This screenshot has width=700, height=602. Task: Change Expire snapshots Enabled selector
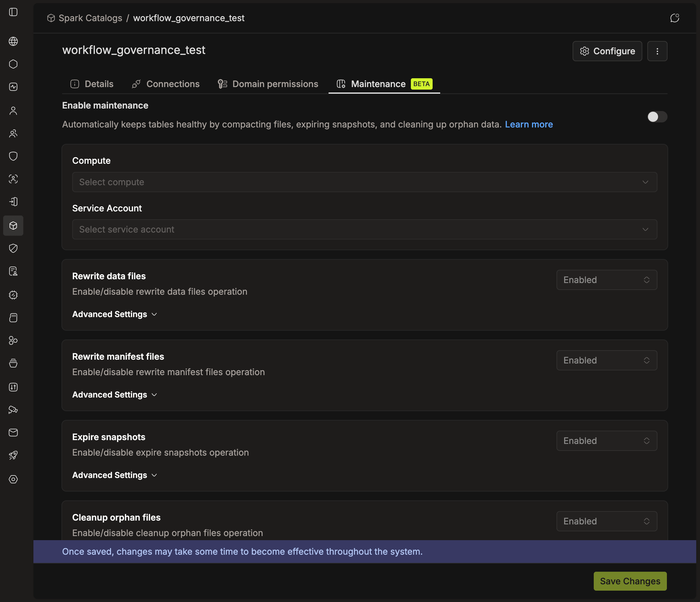pos(607,441)
